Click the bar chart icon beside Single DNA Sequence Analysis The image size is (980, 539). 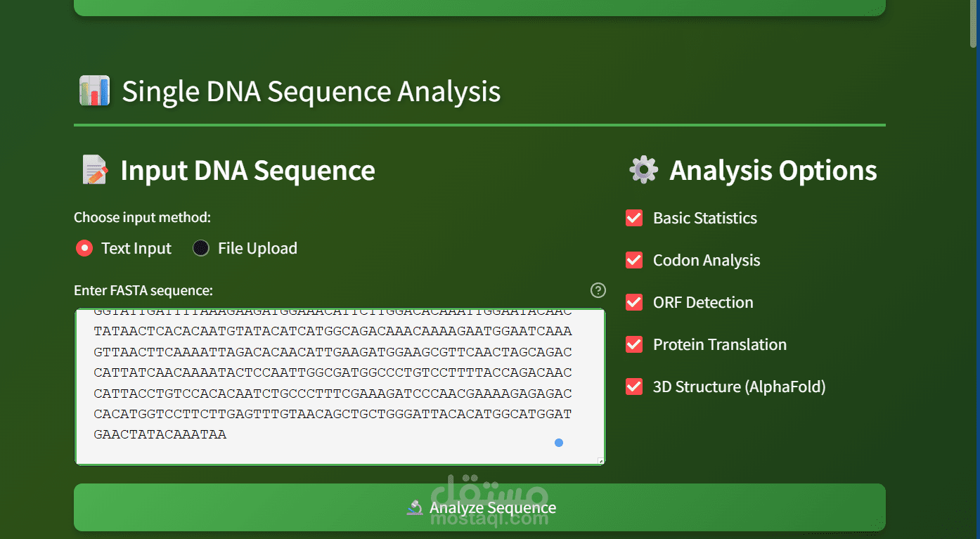click(94, 91)
